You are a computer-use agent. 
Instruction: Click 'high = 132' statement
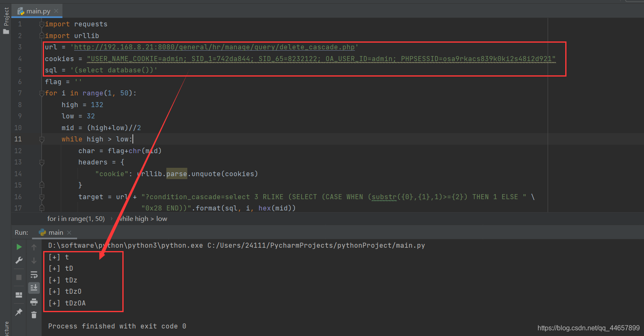click(x=82, y=105)
